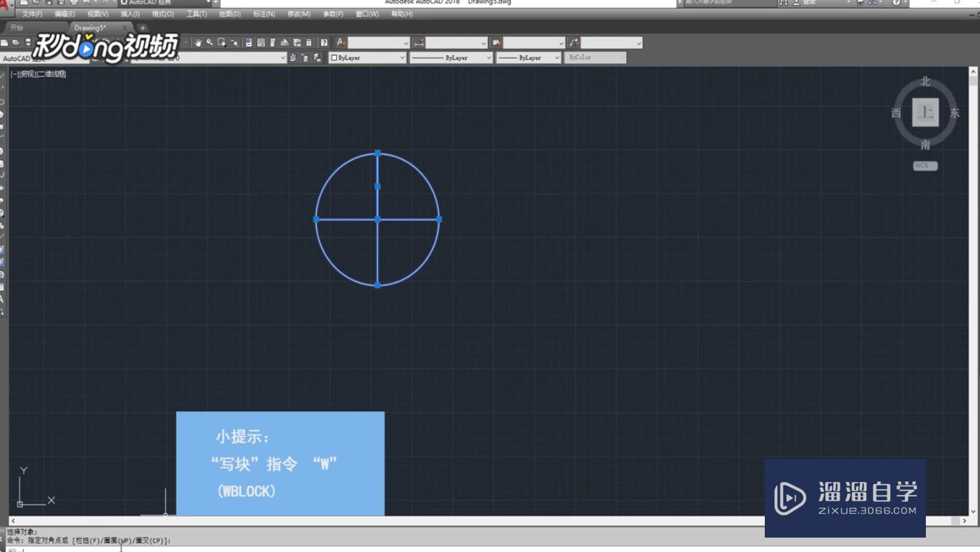Image resolution: width=980 pixels, height=552 pixels.
Task: Open the 参数(P) menu
Action: (x=333, y=14)
